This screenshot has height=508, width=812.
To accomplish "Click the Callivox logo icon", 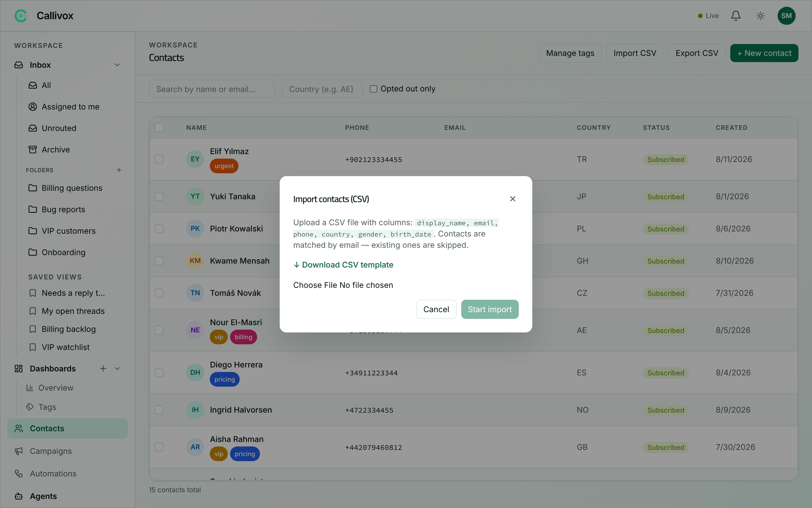I will point(21,16).
